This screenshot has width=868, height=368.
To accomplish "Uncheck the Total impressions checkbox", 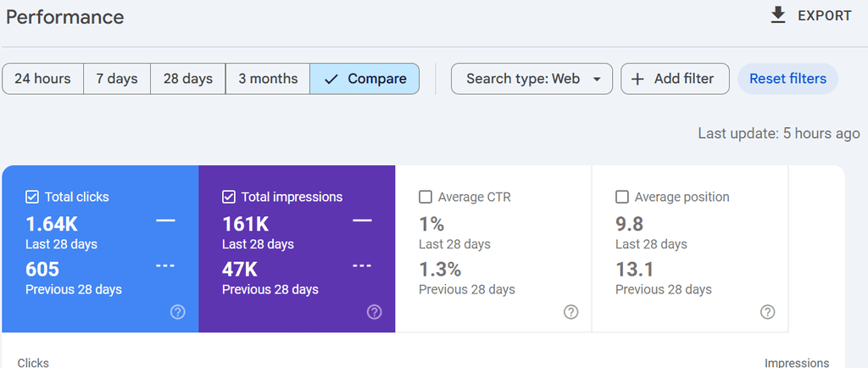I will (x=229, y=197).
